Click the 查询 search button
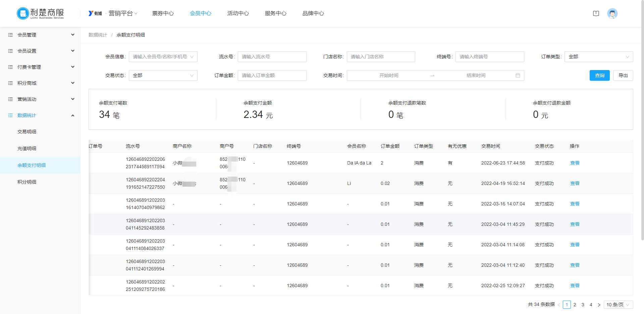Image resolution: width=644 pixels, height=314 pixels. pyautogui.click(x=599, y=75)
